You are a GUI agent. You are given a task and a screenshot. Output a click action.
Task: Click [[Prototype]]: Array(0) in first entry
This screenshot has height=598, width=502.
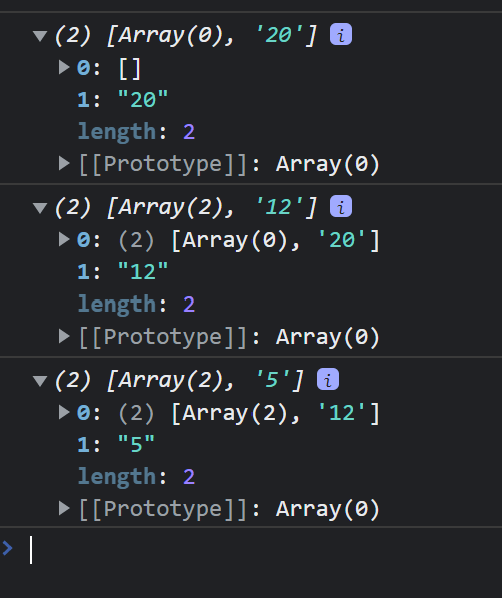229,164
